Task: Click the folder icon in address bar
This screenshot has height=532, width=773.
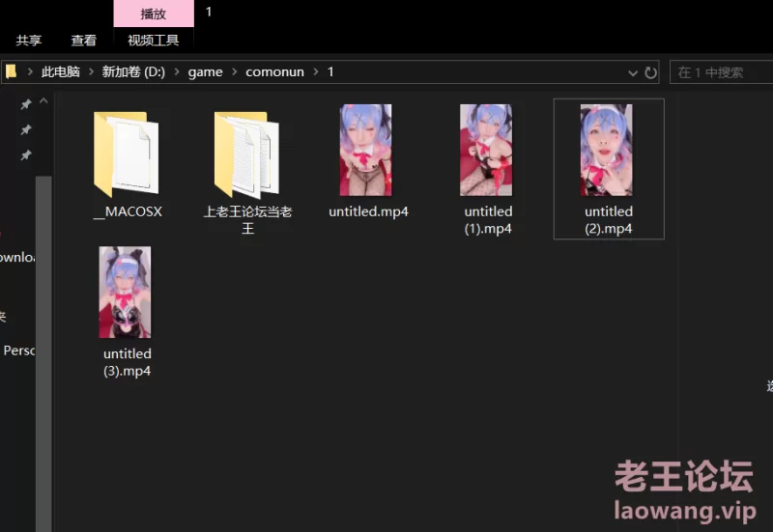Action: (x=12, y=71)
